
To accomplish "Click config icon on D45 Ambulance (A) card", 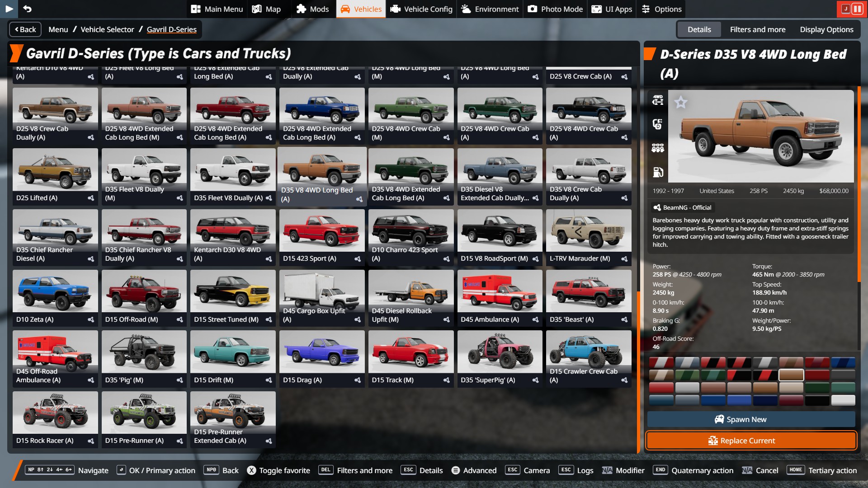I will [535, 319].
